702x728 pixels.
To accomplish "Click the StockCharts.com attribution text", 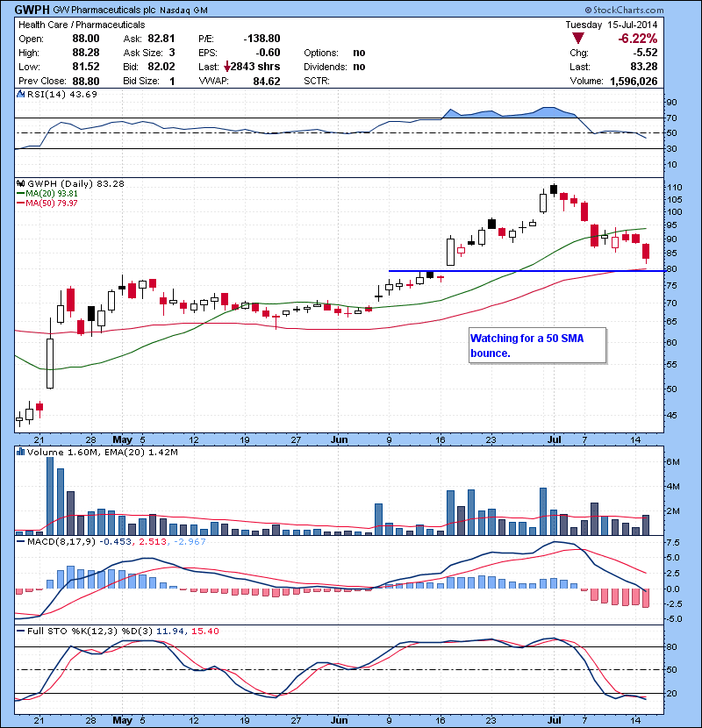I will 625,10.
